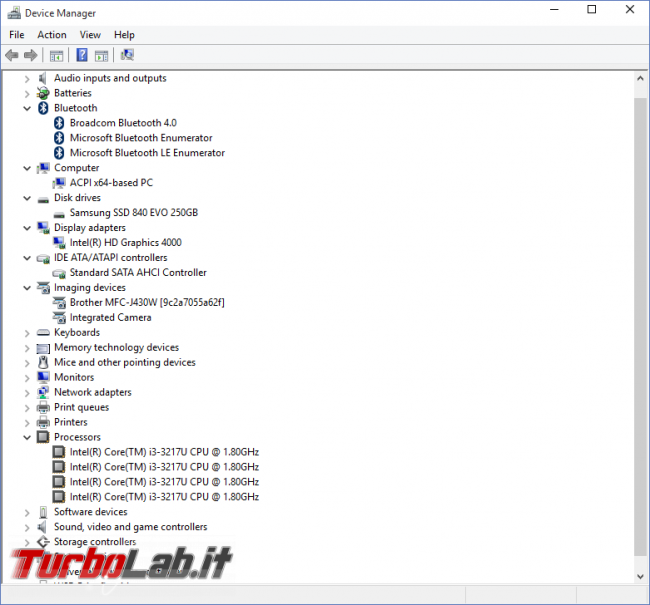Click the Network adapters category icon
This screenshot has height=605, width=650.
43,392
